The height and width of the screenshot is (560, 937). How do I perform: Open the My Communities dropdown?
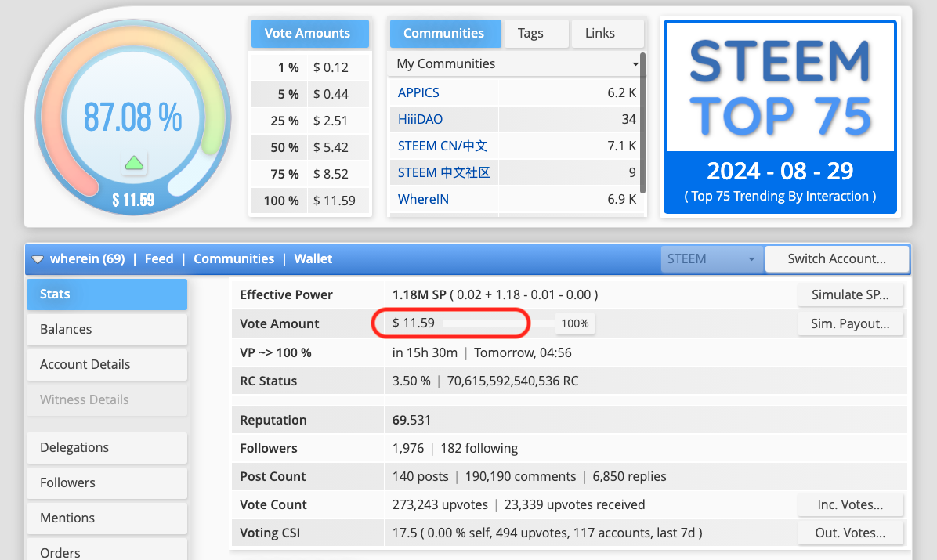(516, 64)
